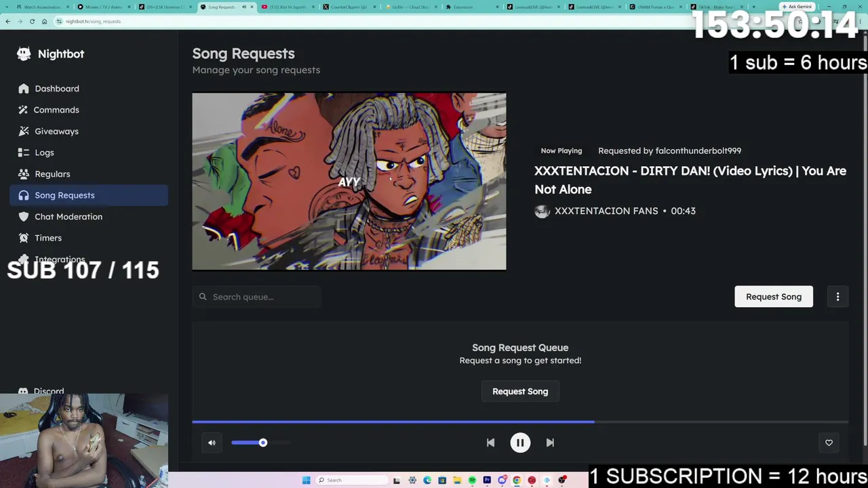This screenshot has height=488, width=868.
Task: Open Task View from the taskbar
Action: click(x=397, y=481)
